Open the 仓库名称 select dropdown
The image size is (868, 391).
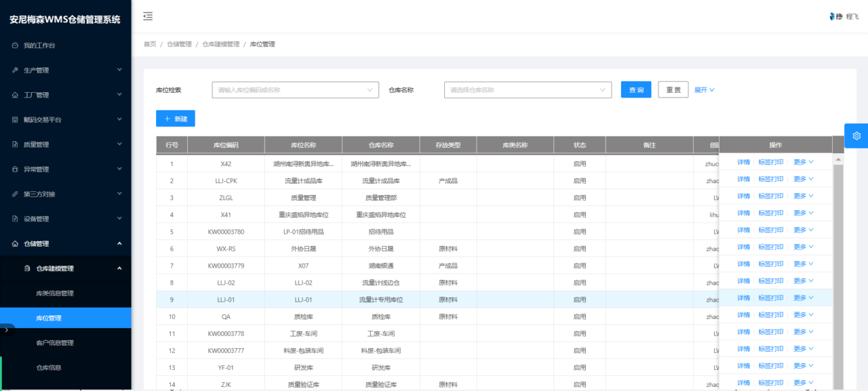[x=528, y=89]
